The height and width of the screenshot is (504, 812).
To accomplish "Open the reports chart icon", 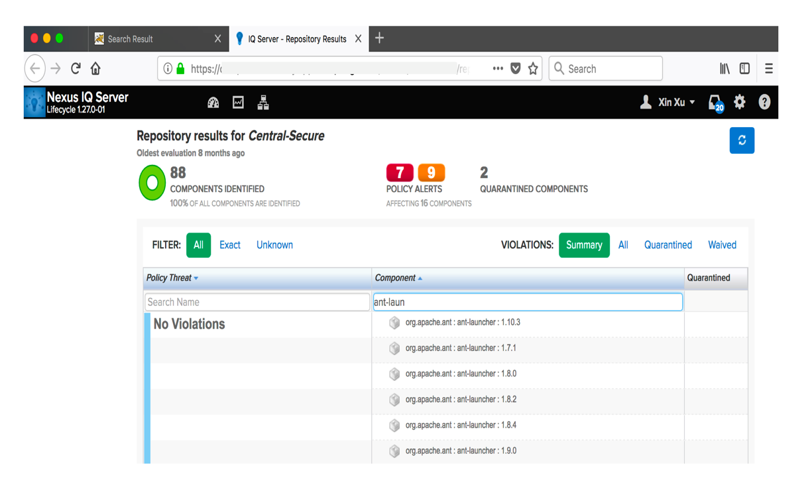I will 238,103.
